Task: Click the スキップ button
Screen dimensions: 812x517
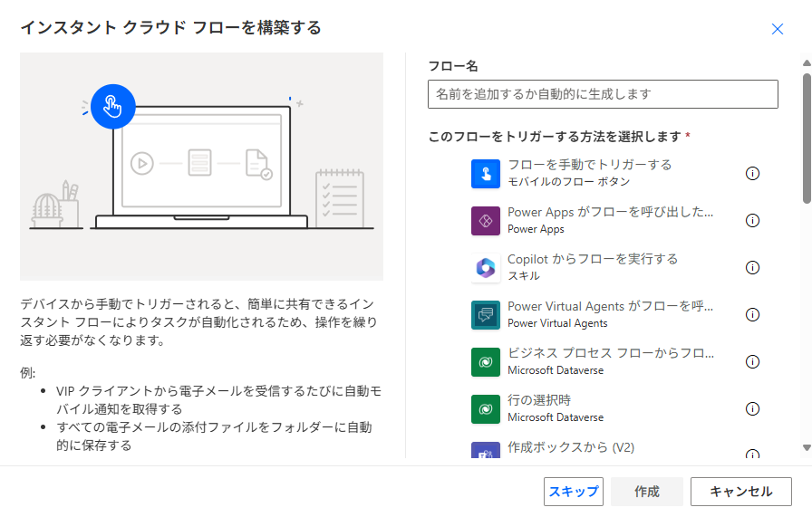Action: [574, 492]
